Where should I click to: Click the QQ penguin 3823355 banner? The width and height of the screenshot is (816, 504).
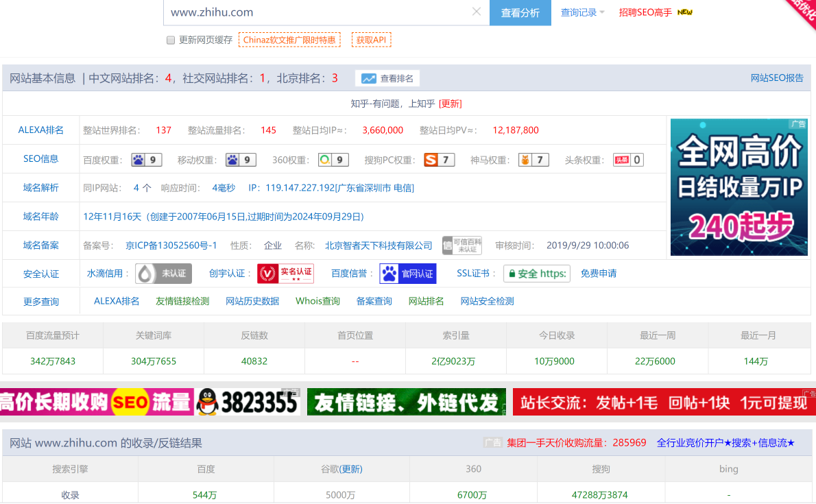[x=248, y=402]
